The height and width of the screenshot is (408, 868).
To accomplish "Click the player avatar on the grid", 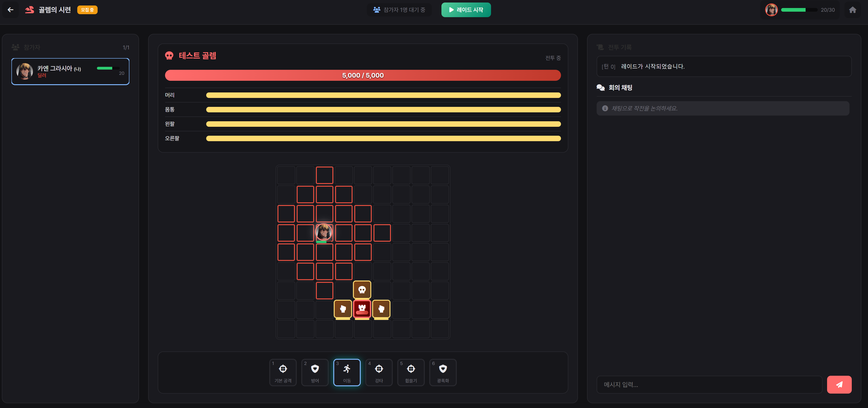I will tap(324, 232).
